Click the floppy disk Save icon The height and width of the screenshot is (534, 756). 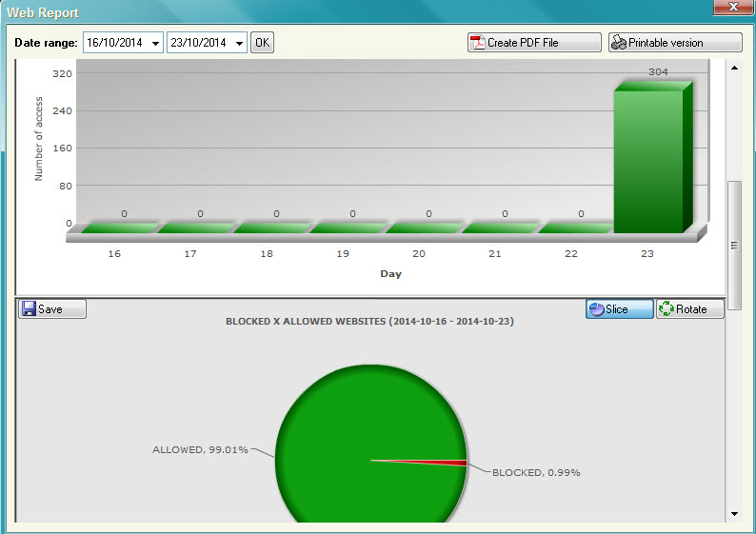click(x=29, y=309)
